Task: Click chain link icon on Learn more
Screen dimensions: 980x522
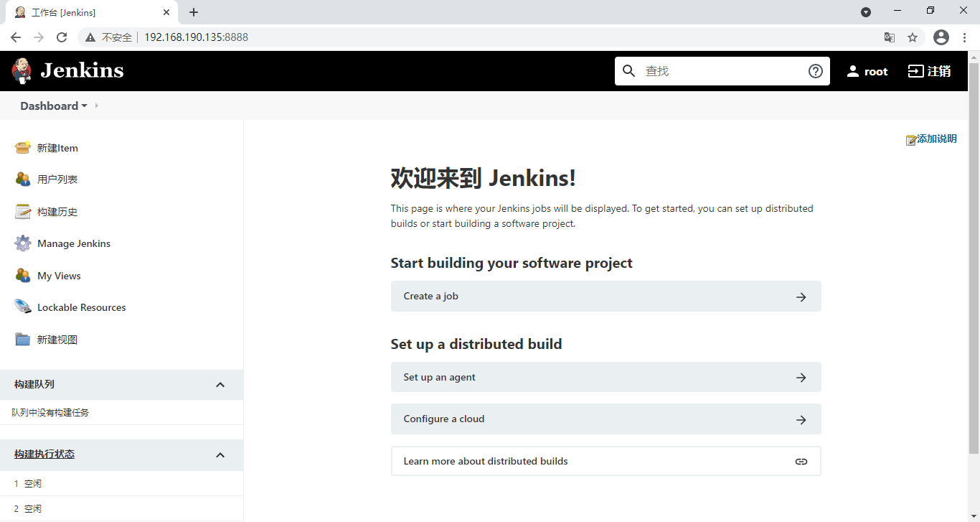Action: [801, 462]
